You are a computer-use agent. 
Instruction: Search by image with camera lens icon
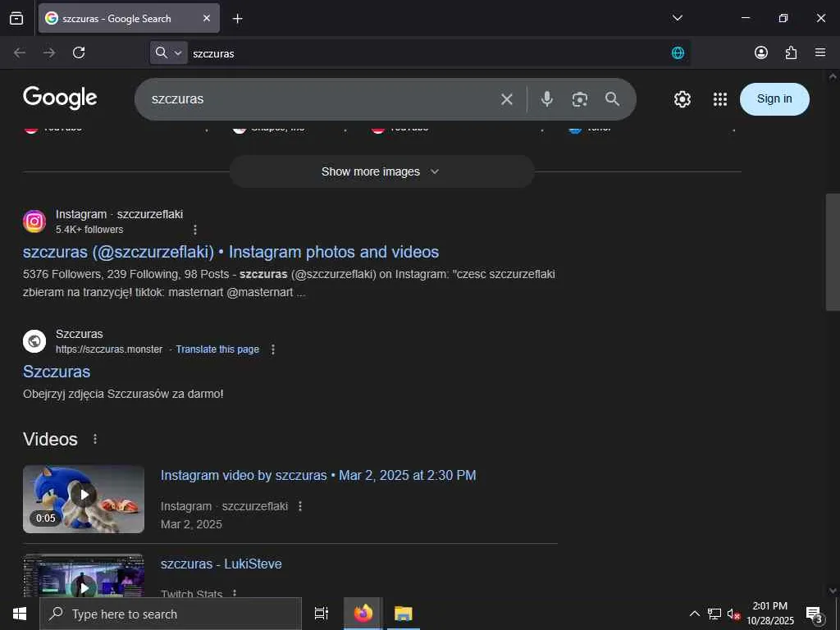click(x=580, y=99)
